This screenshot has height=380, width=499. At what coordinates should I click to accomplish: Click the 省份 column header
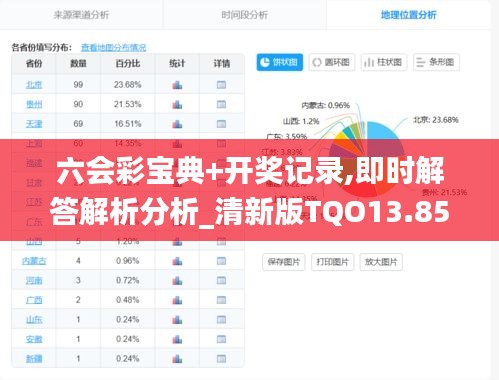pyautogui.click(x=34, y=64)
